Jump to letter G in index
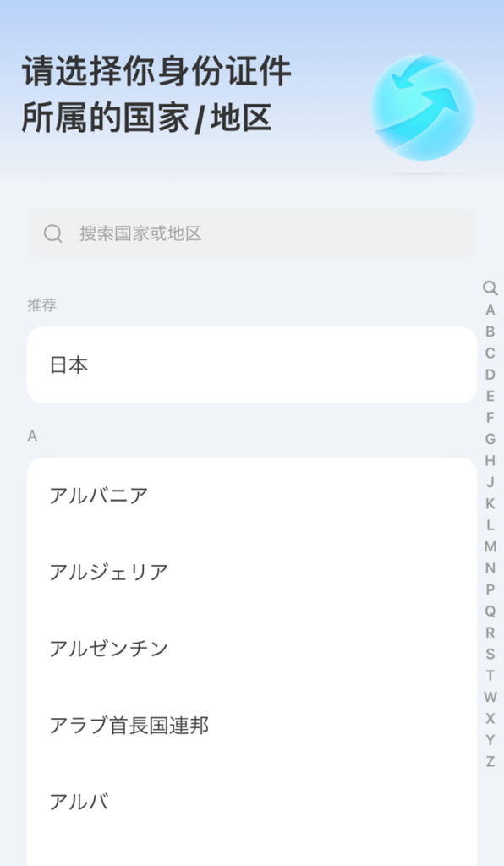 pos(490,439)
